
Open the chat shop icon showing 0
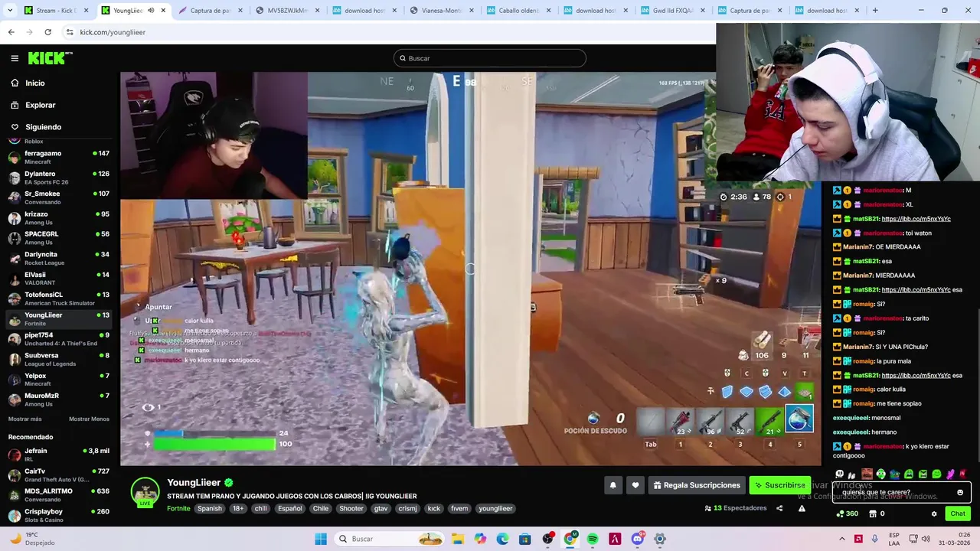pyautogui.click(x=877, y=514)
